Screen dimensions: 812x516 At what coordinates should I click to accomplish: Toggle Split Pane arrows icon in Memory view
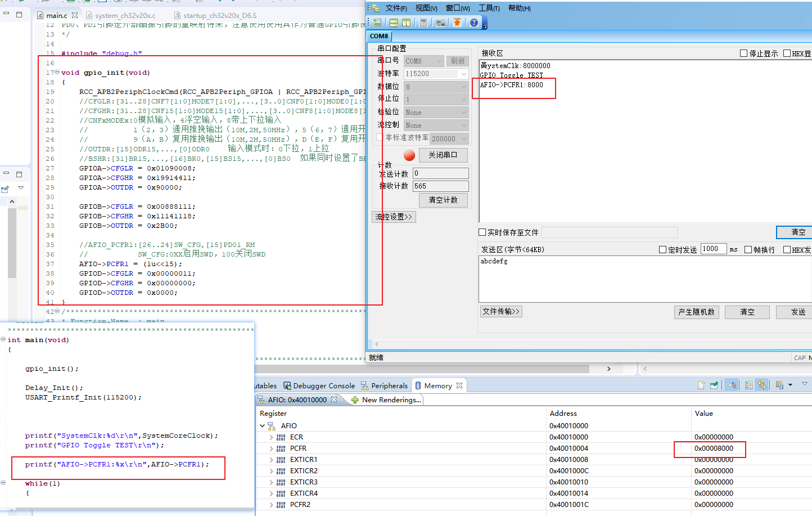(761, 385)
